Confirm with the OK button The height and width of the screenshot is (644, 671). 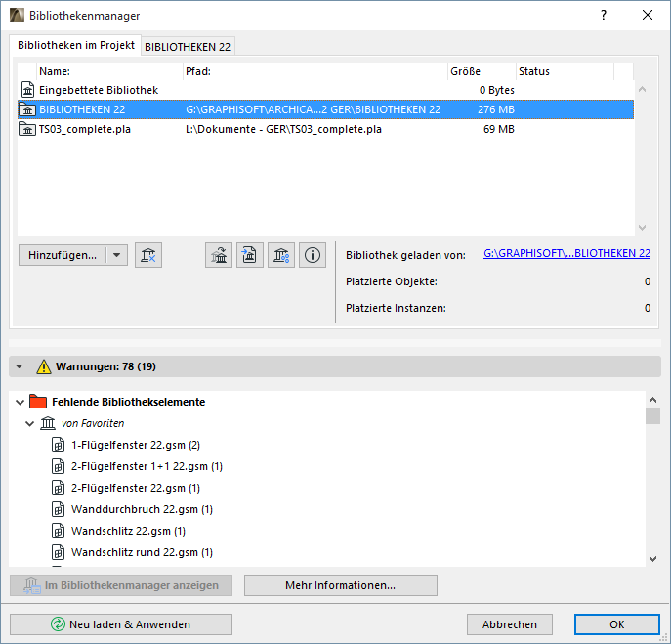[616, 624]
